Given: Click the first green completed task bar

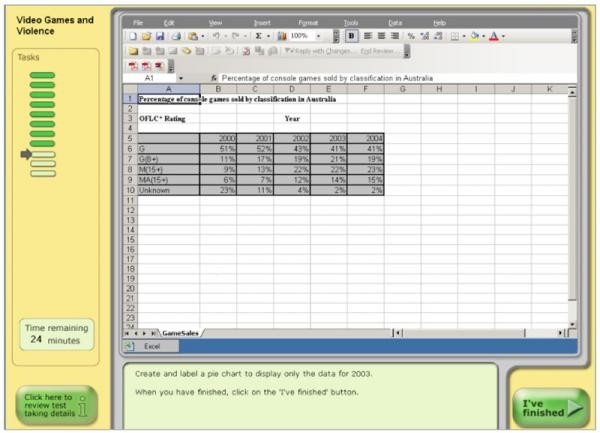Looking at the screenshot, I should click(42, 75).
